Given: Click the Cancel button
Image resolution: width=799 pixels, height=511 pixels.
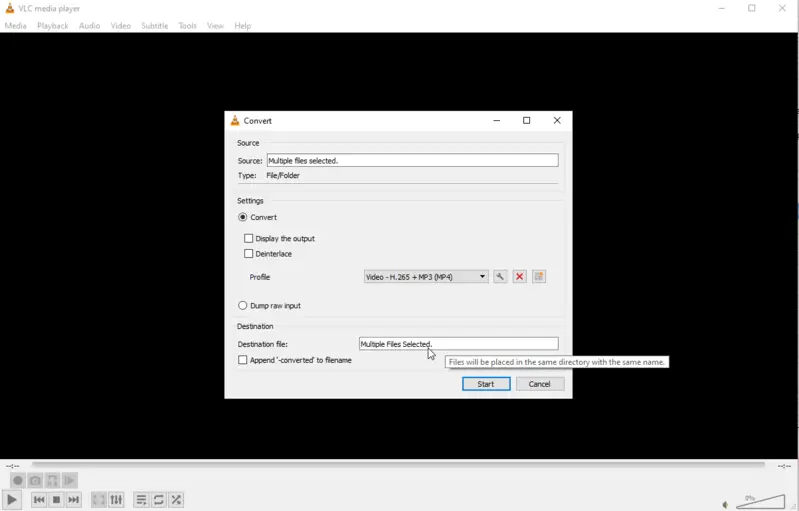Looking at the screenshot, I should [540, 384].
